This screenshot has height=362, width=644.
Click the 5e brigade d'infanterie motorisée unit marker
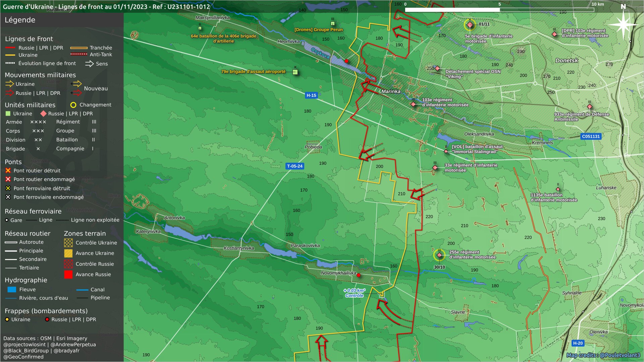pos(470,25)
